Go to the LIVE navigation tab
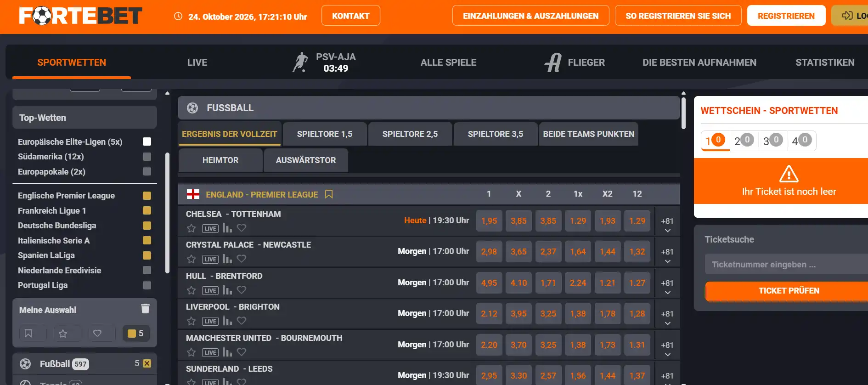868x385 pixels. coord(197,62)
